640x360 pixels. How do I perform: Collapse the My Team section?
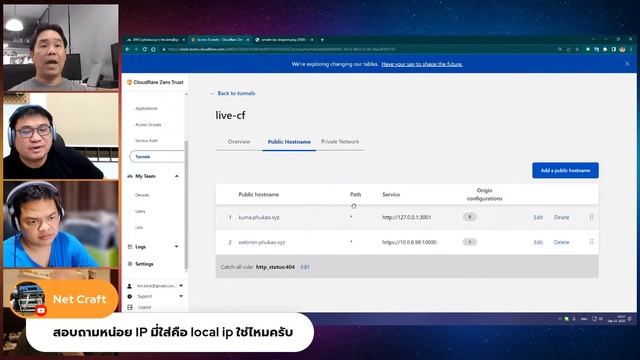click(x=177, y=176)
